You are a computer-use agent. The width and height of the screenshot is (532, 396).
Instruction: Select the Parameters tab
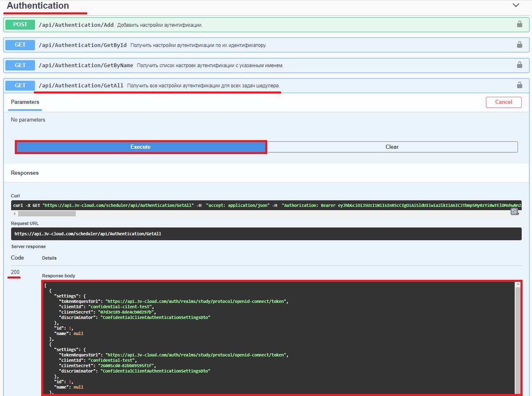[x=25, y=102]
